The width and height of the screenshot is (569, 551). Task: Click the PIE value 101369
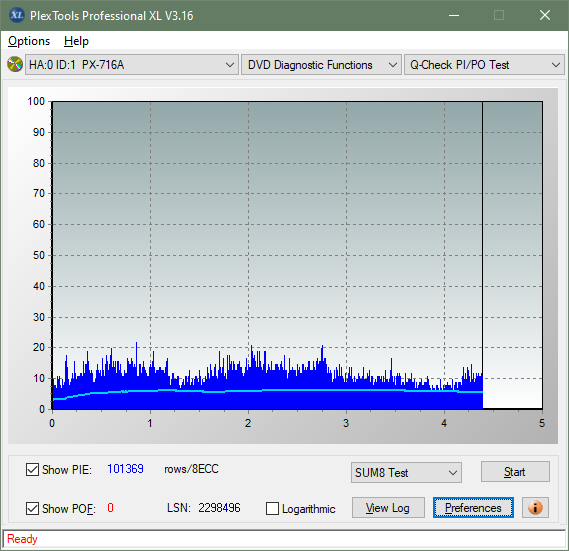(125, 469)
